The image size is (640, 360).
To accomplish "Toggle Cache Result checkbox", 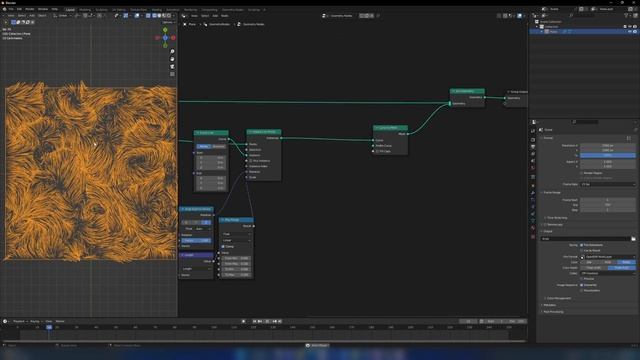I will point(582,251).
